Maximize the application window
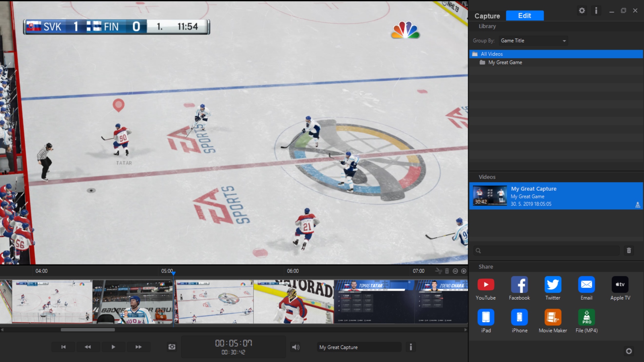This screenshot has height=362, width=644. click(x=623, y=10)
